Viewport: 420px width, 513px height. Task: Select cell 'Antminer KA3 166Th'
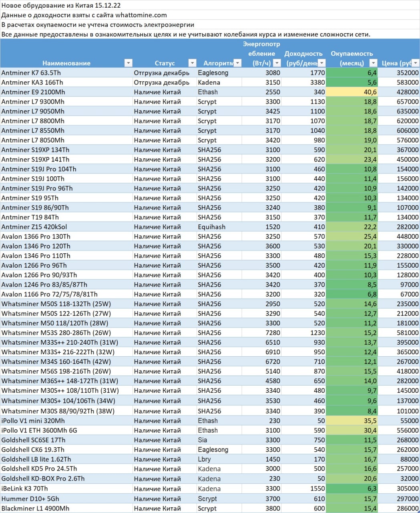66,82
